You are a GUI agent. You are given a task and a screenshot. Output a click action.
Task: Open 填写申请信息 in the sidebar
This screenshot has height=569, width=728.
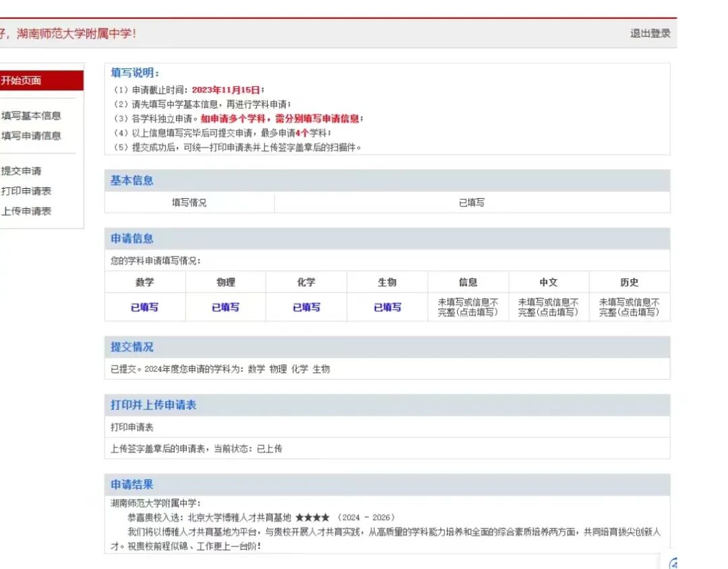31,136
